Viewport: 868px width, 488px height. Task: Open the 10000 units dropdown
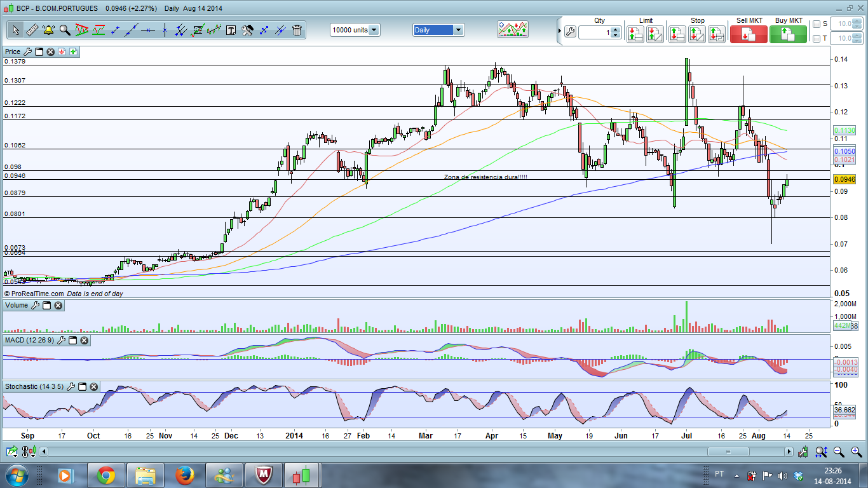tap(374, 30)
